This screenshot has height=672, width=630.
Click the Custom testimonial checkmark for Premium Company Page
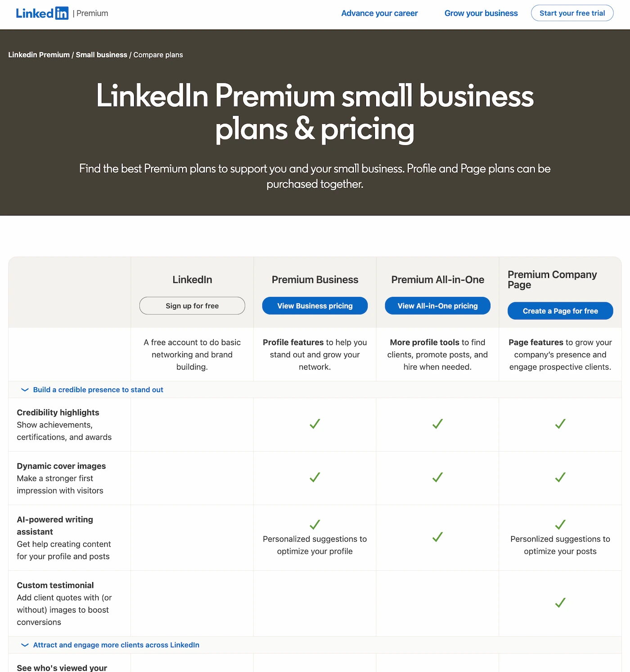560,602
